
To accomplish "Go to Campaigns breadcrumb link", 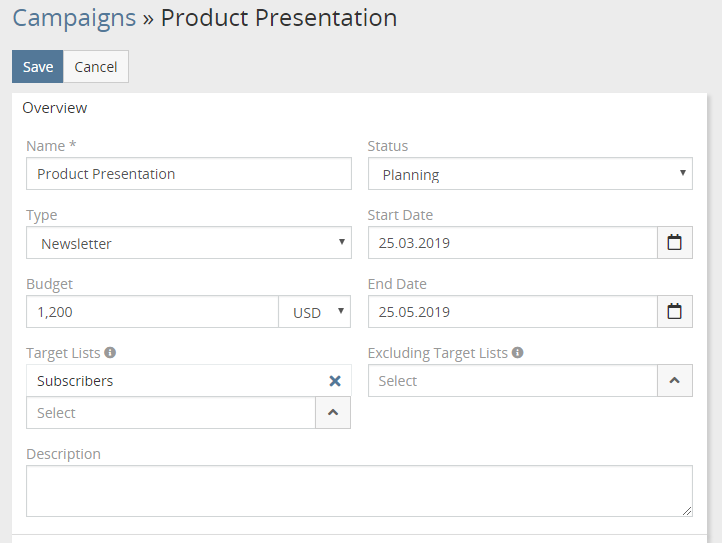I will (x=74, y=18).
